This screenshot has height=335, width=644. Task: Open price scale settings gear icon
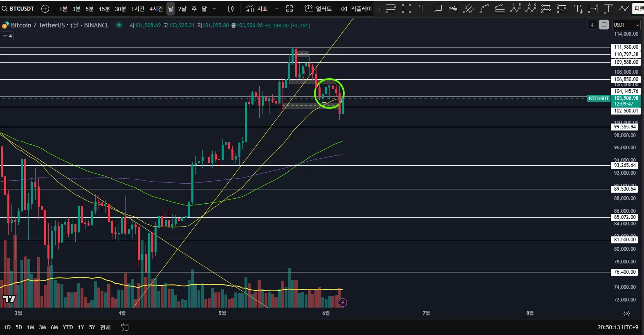(626, 313)
